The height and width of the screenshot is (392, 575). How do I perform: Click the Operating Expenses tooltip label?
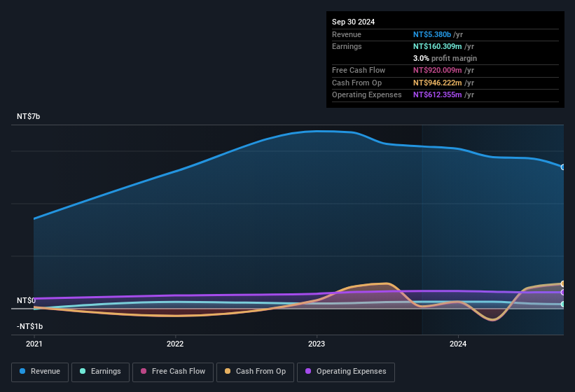pyautogui.click(x=367, y=94)
